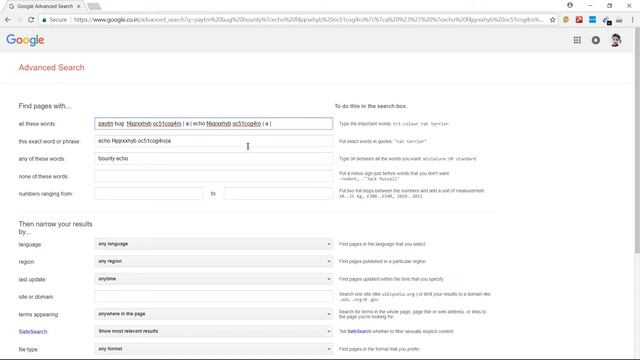The image size is (640, 360).
Task: Click the blue extension icon in toolbar
Action: [592, 20]
